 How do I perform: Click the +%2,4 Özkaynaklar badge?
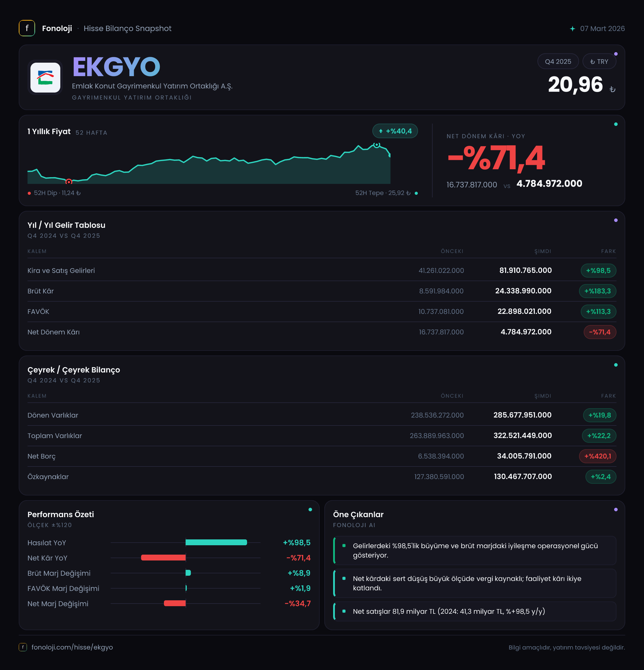click(x=601, y=476)
